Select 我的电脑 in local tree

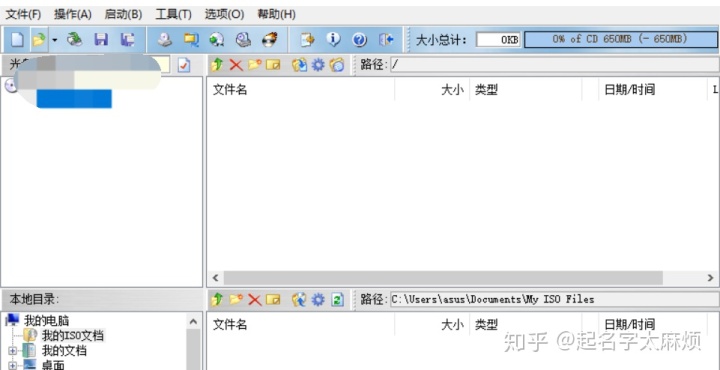[x=46, y=320]
